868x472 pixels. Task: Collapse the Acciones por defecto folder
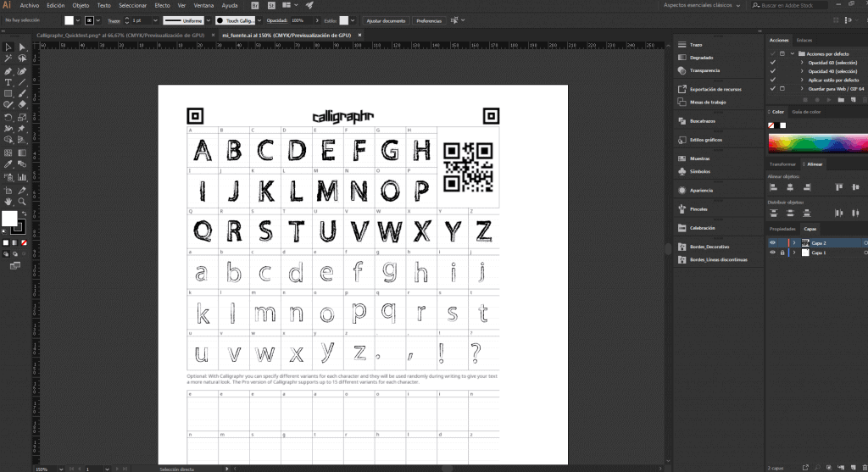coord(793,53)
